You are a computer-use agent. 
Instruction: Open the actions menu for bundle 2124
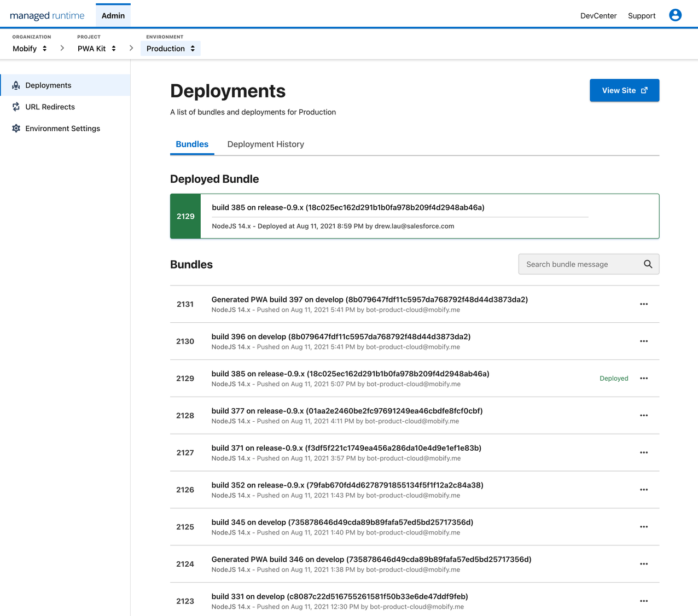(643, 564)
